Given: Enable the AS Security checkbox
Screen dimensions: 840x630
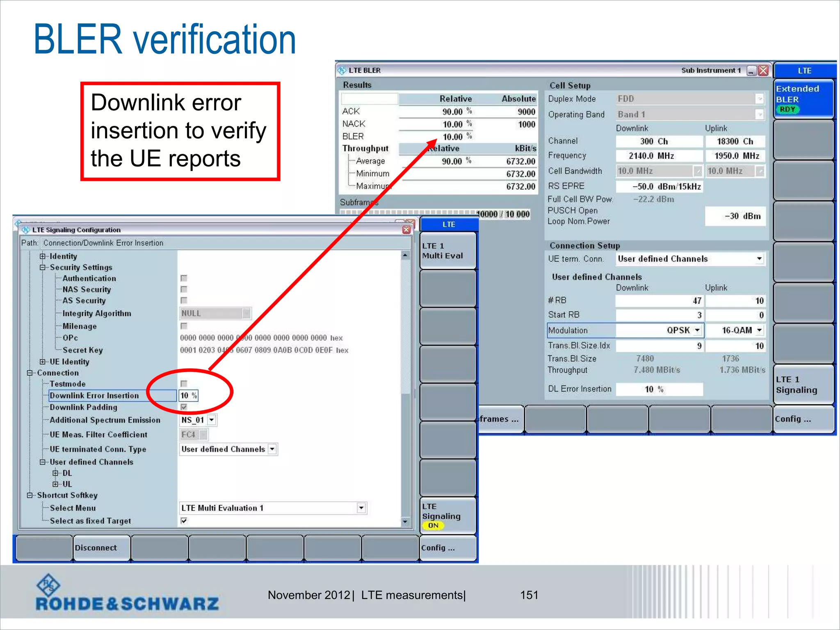Looking at the screenshot, I should point(184,300).
